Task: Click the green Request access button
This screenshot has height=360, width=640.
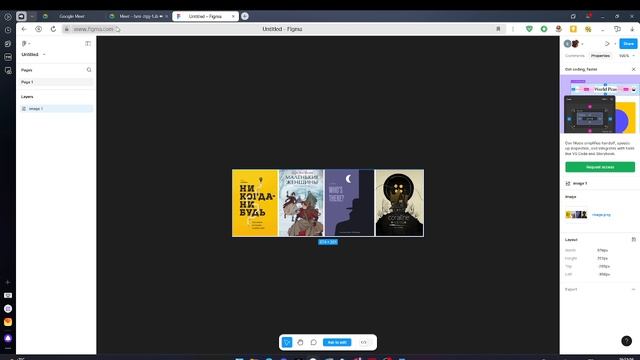Action: click(x=600, y=167)
